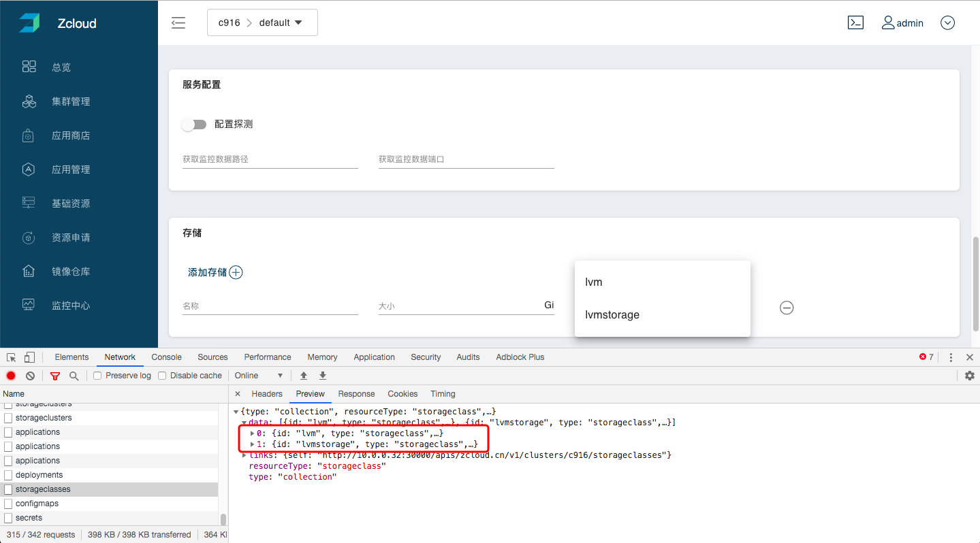
Task: Switch to the Cookies tab
Action: tap(402, 394)
